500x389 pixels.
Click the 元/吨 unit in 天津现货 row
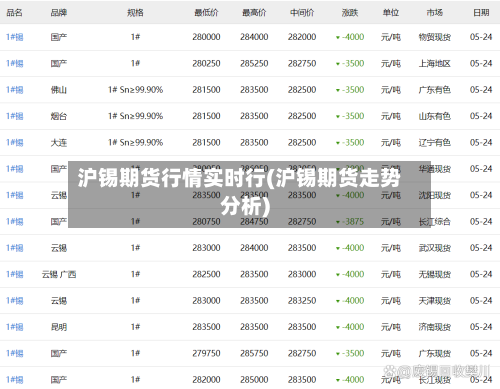(391, 301)
